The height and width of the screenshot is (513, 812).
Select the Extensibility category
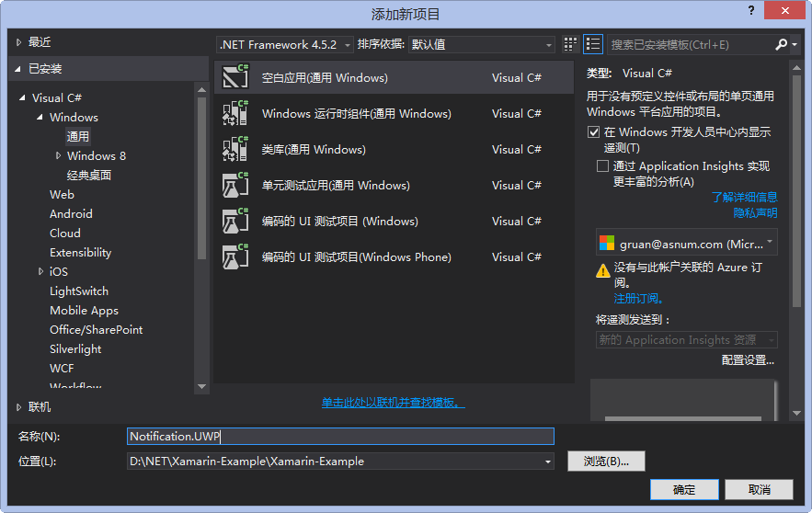point(80,252)
